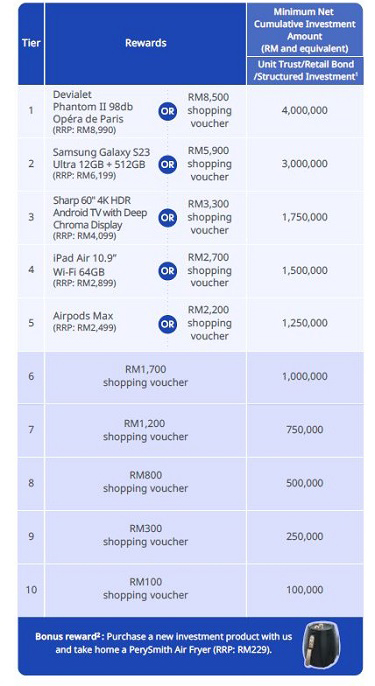Click the PerySmith Air Fryer image

[x=320, y=646]
